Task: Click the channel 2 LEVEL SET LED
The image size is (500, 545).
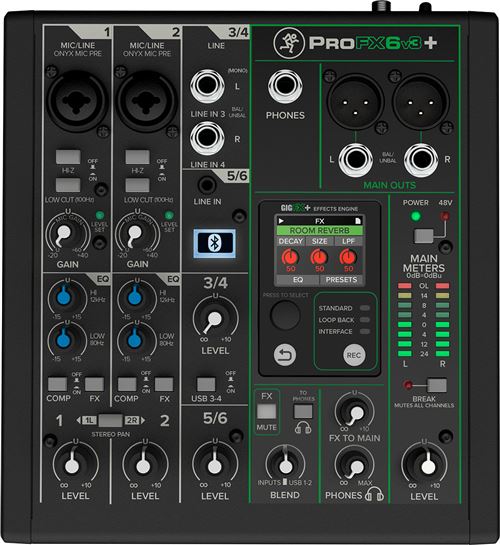Action: click(x=169, y=215)
